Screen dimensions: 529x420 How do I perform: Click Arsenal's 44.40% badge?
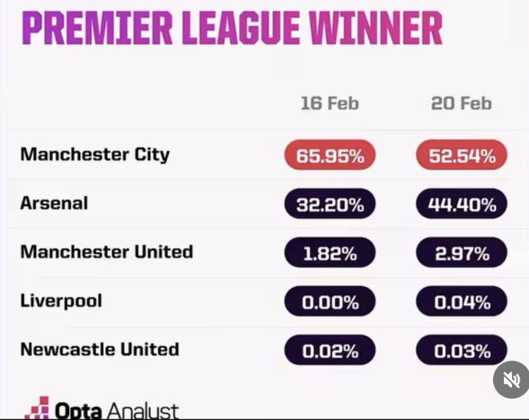tap(461, 204)
